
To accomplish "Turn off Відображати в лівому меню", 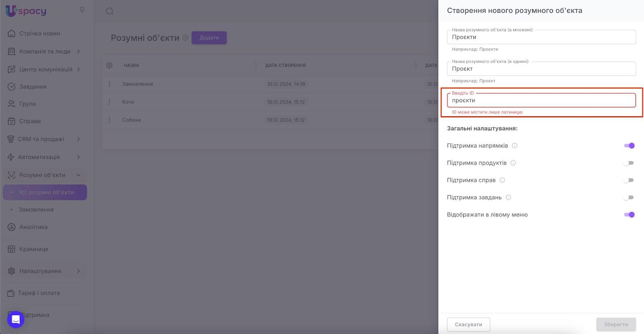I will click(629, 215).
